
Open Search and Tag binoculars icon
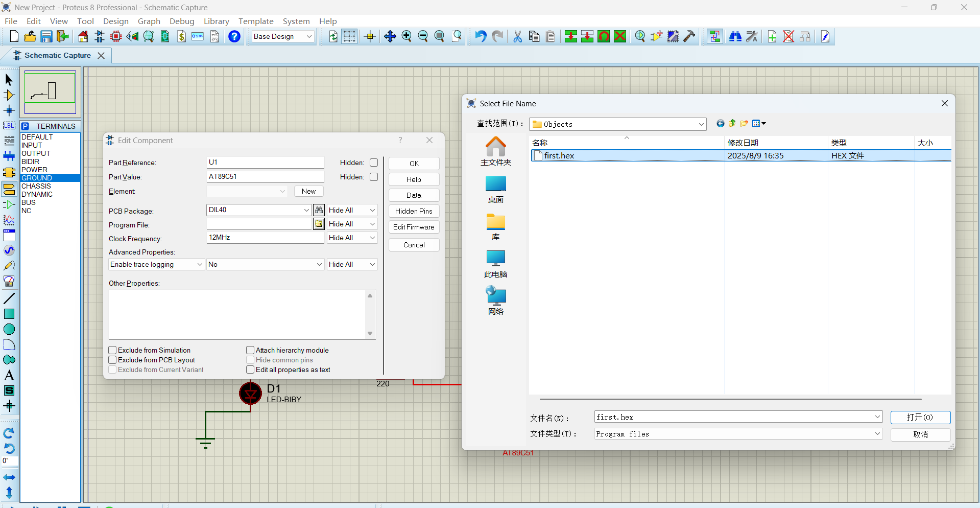point(735,36)
